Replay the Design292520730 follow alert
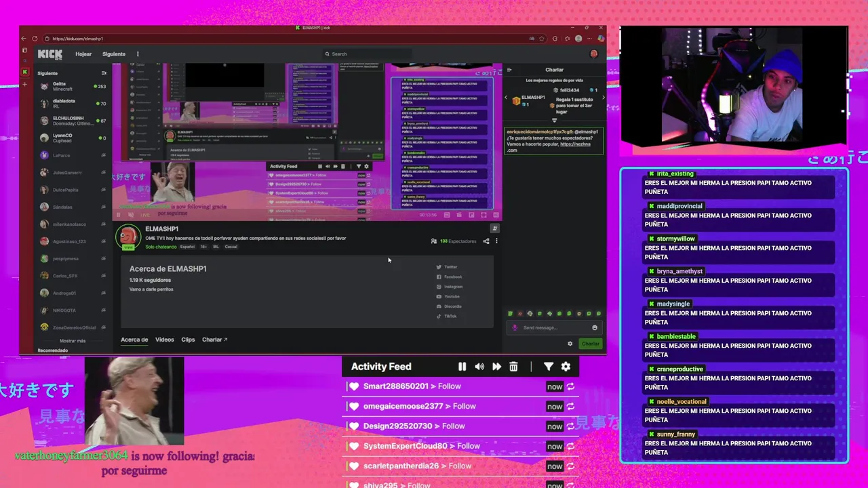868x488 pixels. [x=571, y=426]
